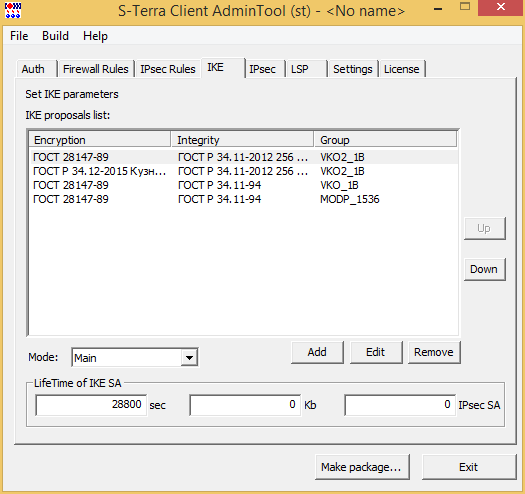The height and width of the screenshot is (494, 525).
Task: Open the Mode dropdown showing Main
Action: [x=135, y=357]
